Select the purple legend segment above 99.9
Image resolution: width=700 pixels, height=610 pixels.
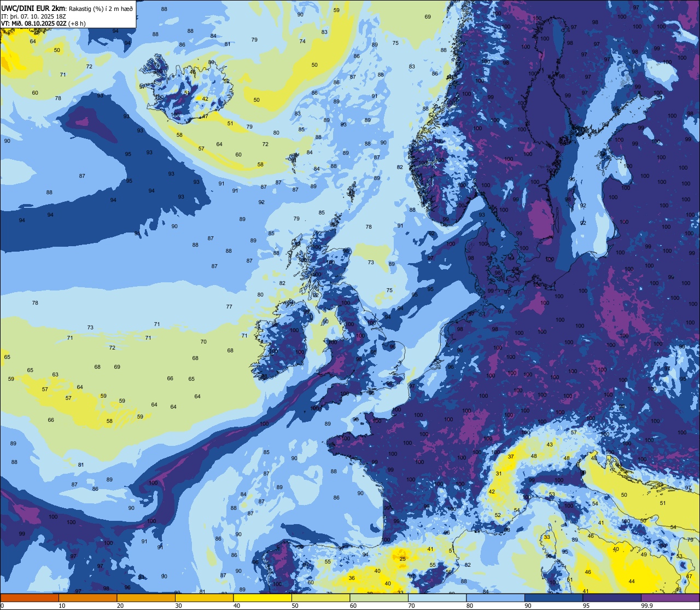pos(670,597)
